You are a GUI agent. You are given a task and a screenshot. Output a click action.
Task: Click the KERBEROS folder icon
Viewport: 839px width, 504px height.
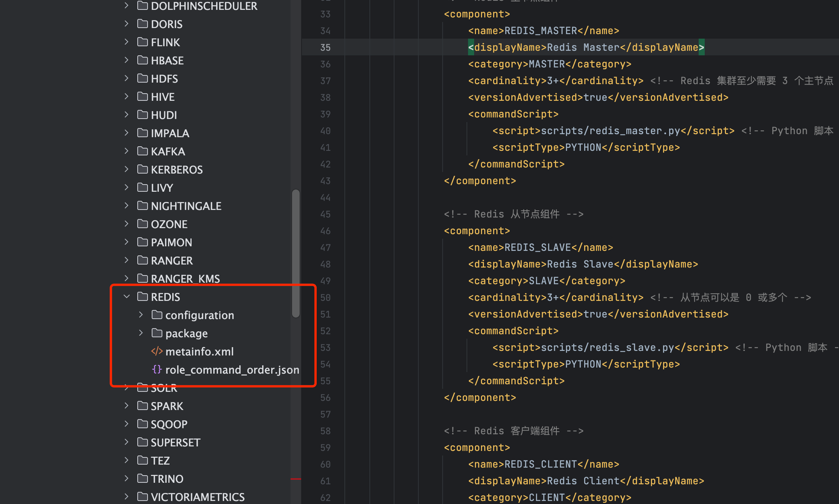tap(143, 169)
